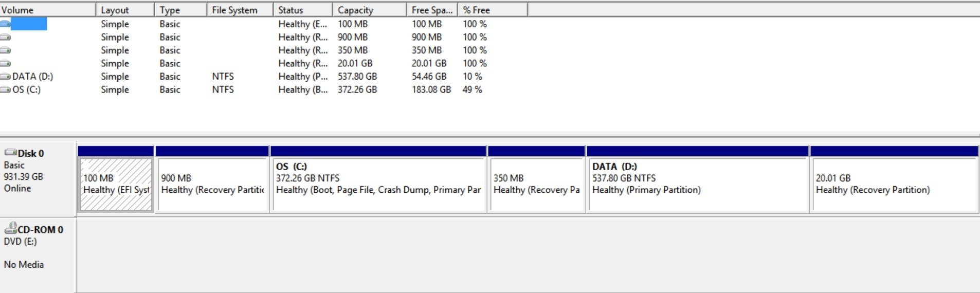Select the 900 MB Recovery partition block
Image resolution: width=980 pixels, height=293 pixels.
(x=212, y=184)
